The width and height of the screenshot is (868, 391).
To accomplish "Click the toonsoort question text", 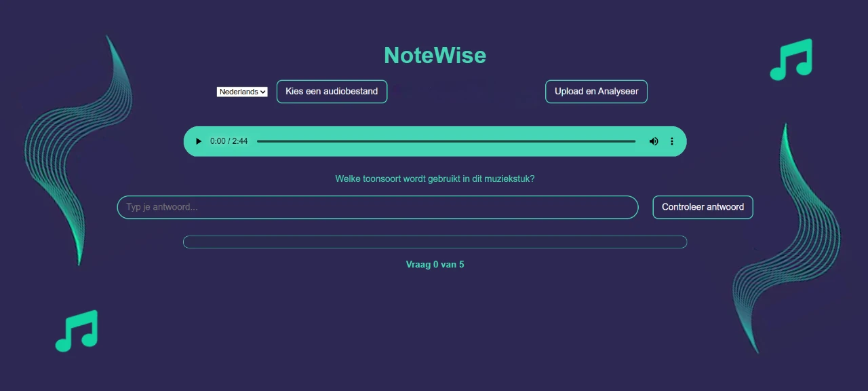I will click(435, 179).
